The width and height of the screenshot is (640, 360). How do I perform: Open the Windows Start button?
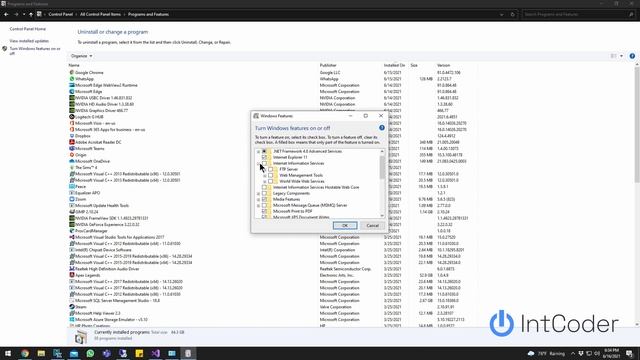(x=8, y=353)
